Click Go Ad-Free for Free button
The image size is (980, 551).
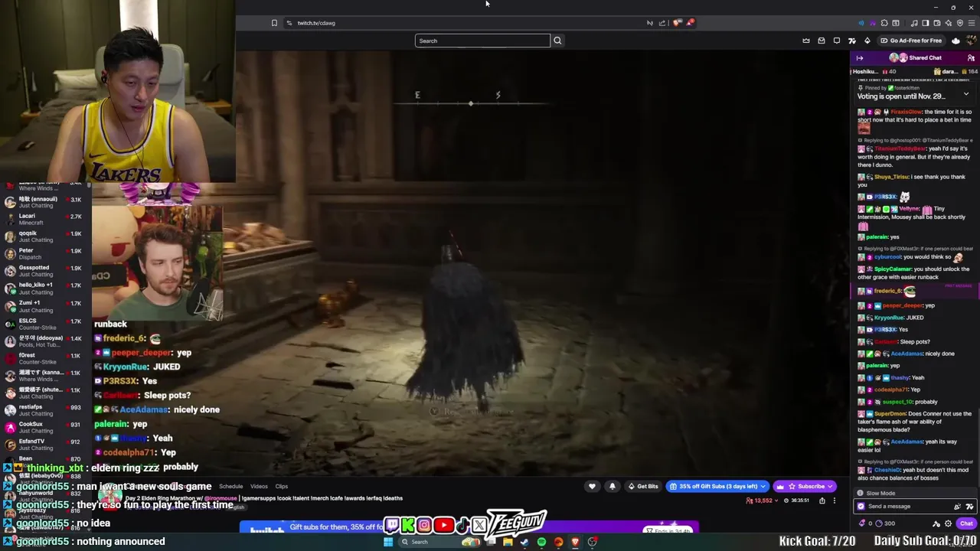pos(911,41)
